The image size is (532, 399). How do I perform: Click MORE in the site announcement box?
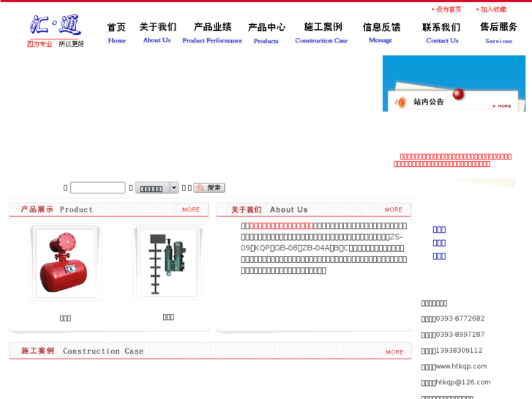502,106
